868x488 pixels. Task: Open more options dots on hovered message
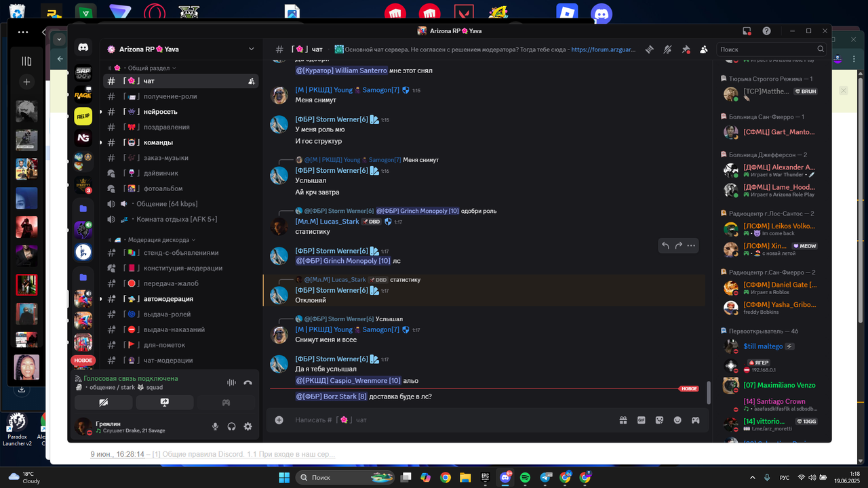[691, 245]
